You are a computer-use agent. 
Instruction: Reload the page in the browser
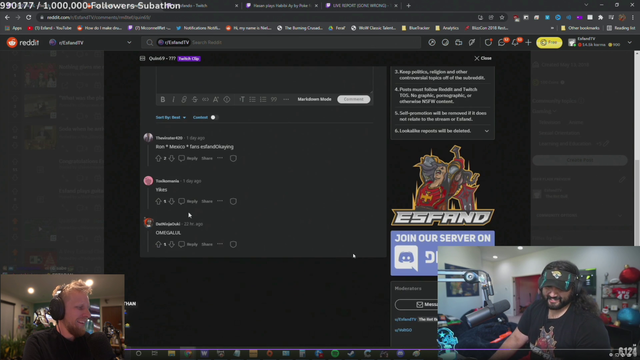(x=29, y=18)
